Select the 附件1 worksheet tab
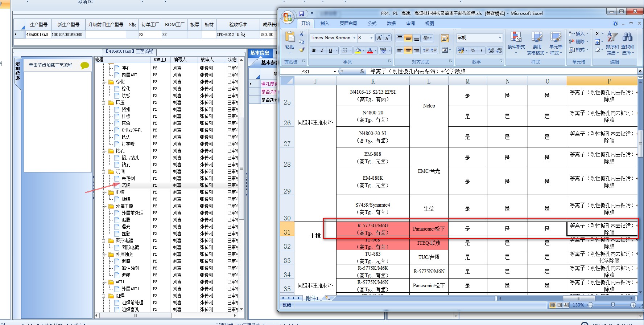This screenshot has width=644, height=325. tap(312, 298)
